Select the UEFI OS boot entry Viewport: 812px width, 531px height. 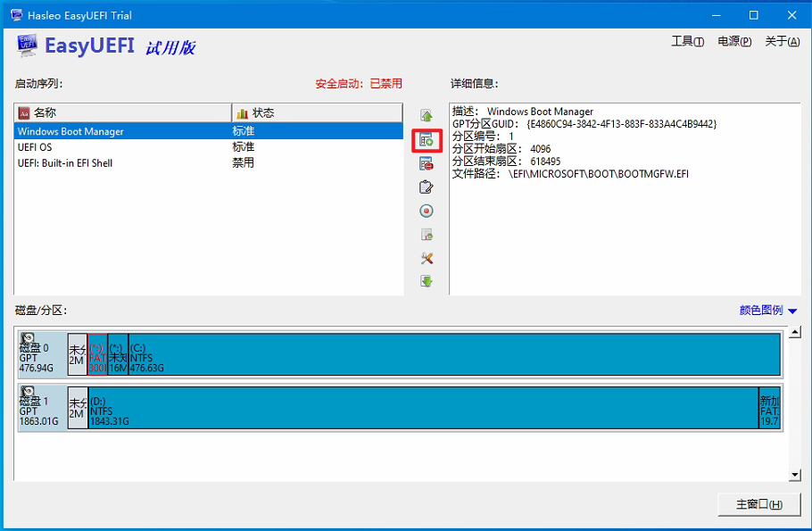coord(209,147)
